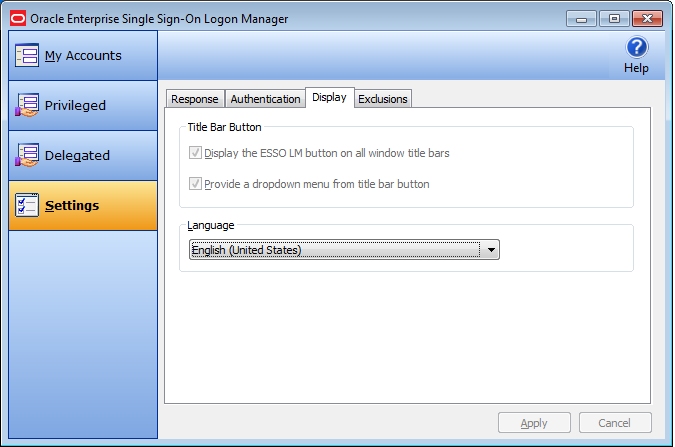Switch to the Authentication tab
Screen dimensions: 675x447
[265, 99]
